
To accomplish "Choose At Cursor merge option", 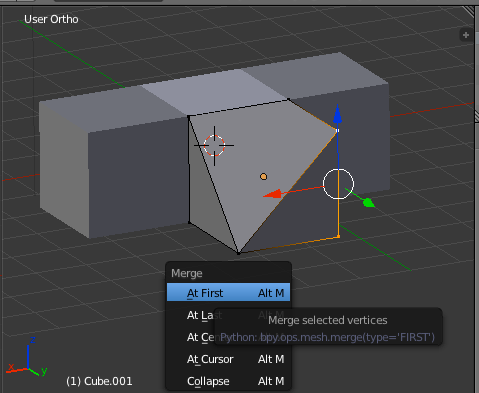I will (x=228, y=359).
